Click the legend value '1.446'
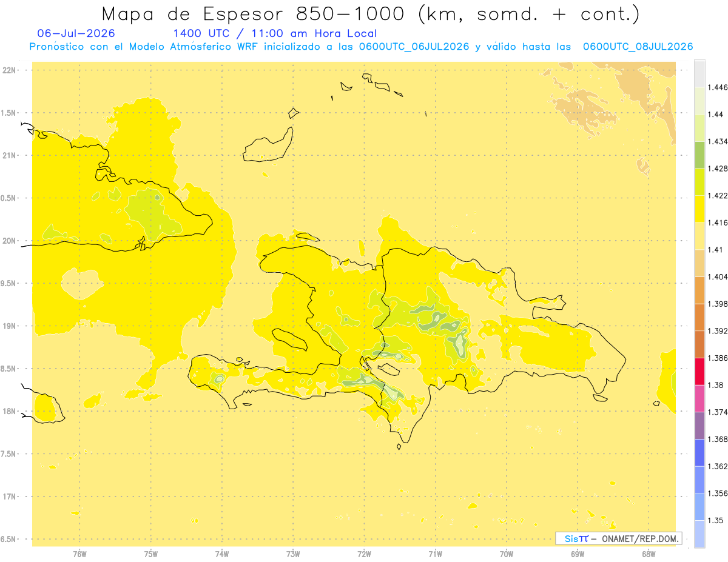728x562 pixels. (718, 88)
